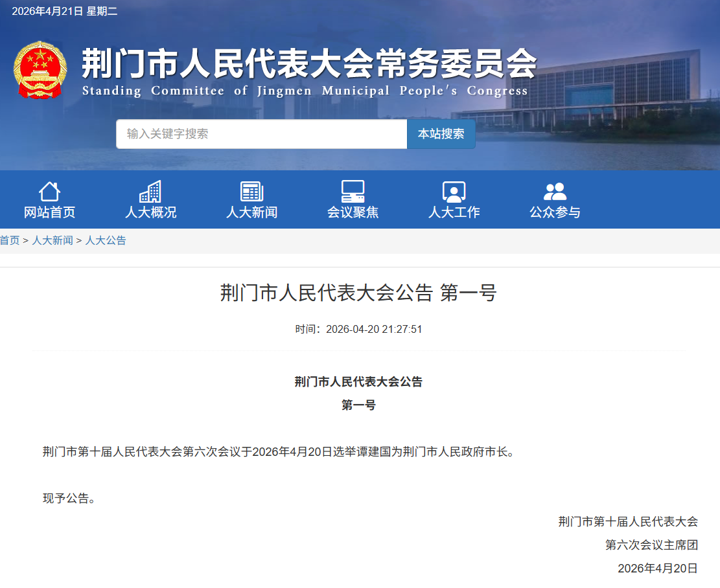720x588 pixels.
Task: Select the 人大新闻 newspaper icon
Action: click(x=251, y=190)
